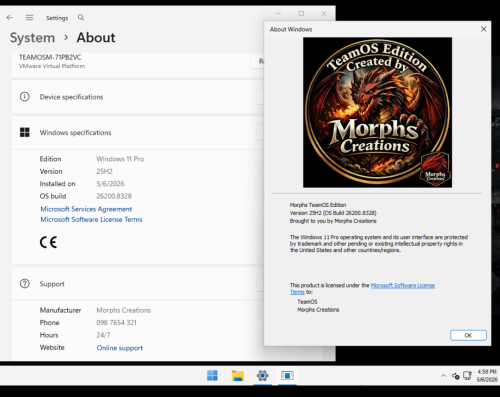Image resolution: width=500 pixels, height=397 pixels.
Task: Click the Settings gear taskbar icon
Action: [x=262, y=375]
